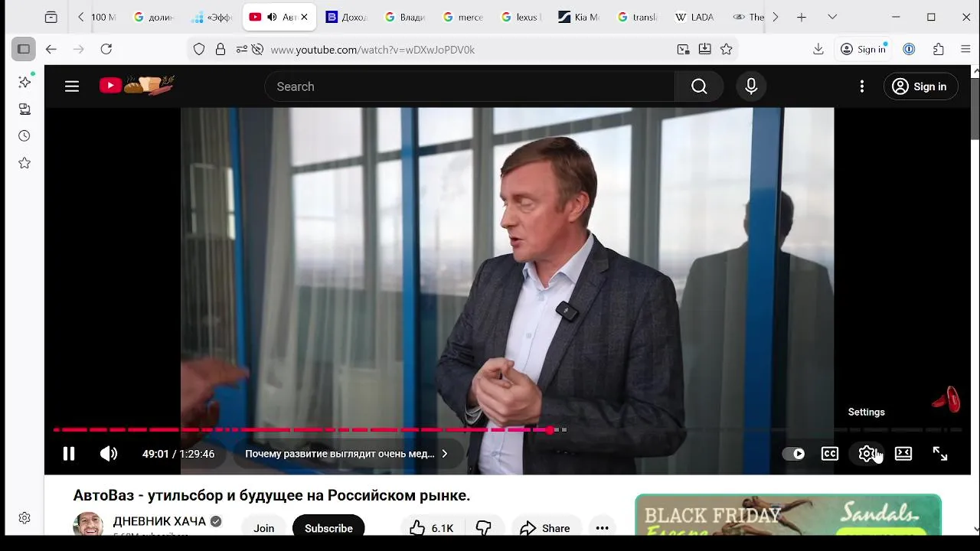980x551 pixels.
Task: Open sidebar AI chatbot sparkle
Action: (24, 82)
